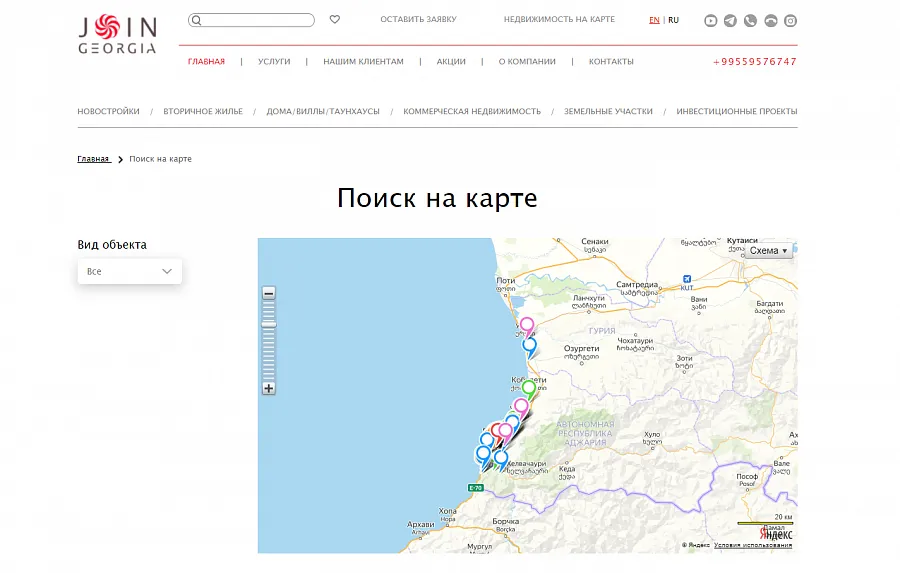Click the Сенаки label on the map
Screen dimensions: 900x573
[x=595, y=242]
